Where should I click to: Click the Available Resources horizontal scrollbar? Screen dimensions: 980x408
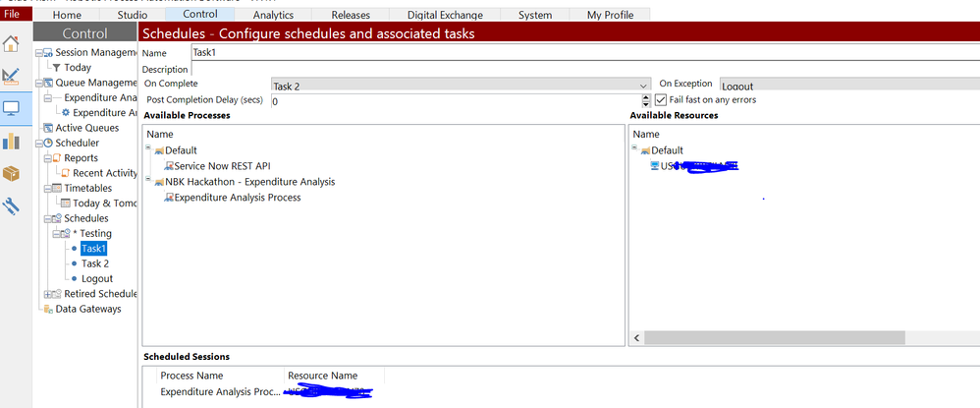point(775,338)
